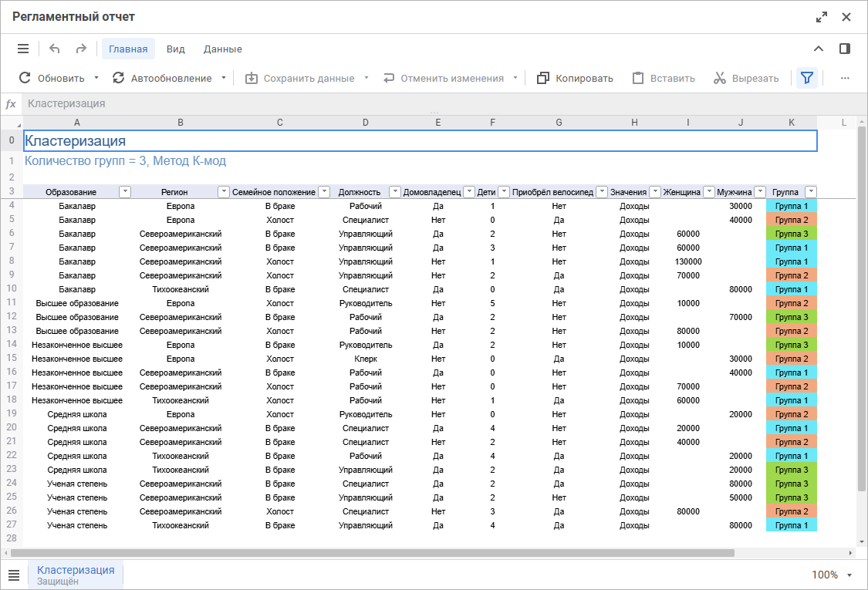Switch to the Данные tab

coord(222,49)
